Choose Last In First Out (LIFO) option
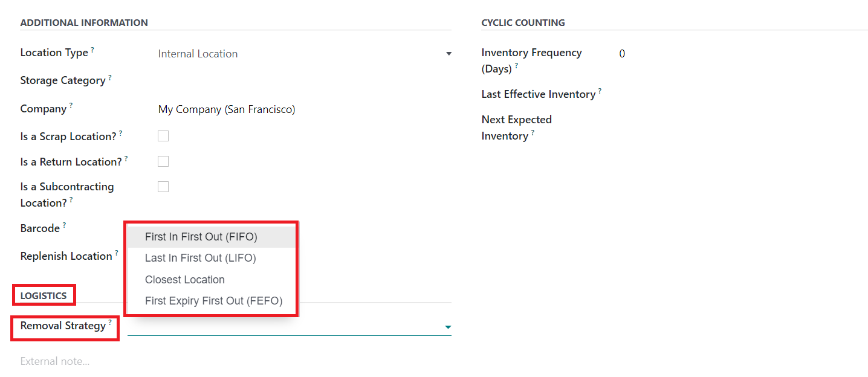868x377 pixels. (201, 258)
